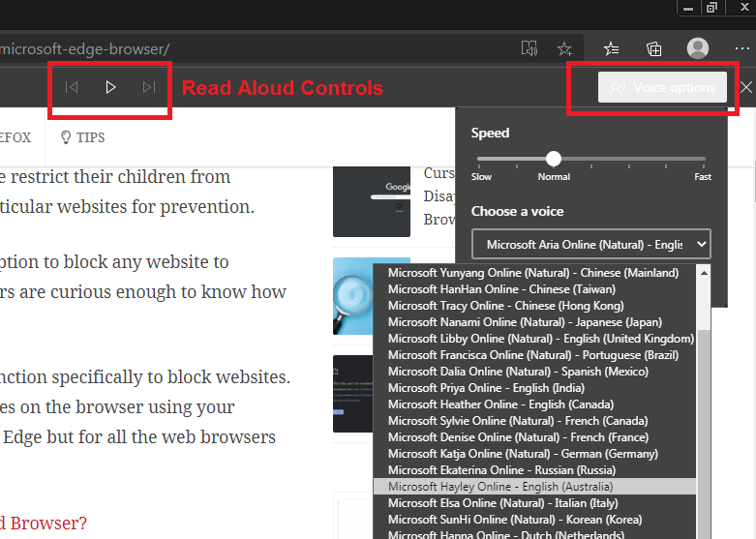Open Settings and more menu
The height and width of the screenshot is (539, 756).
tap(742, 48)
